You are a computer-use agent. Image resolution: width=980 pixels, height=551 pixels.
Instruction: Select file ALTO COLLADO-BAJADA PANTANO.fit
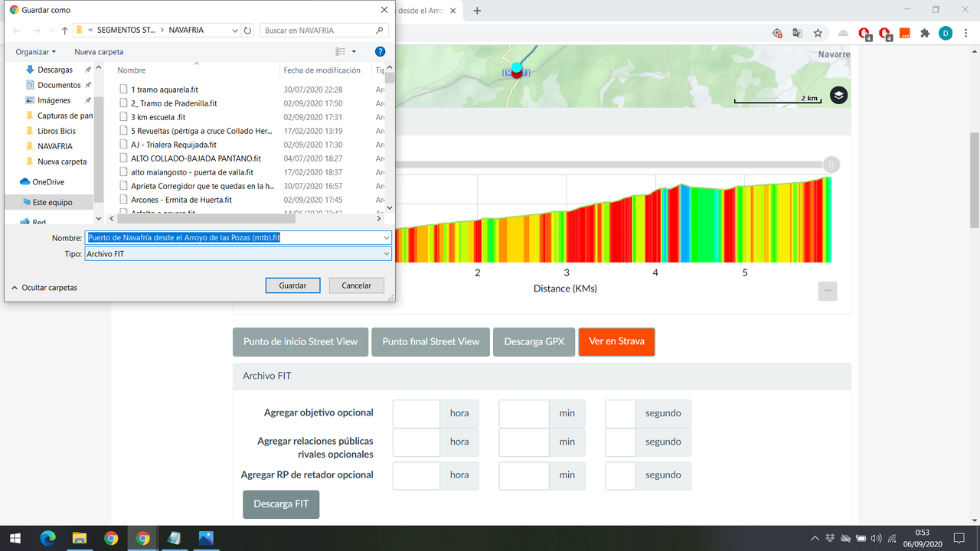(x=196, y=158)
